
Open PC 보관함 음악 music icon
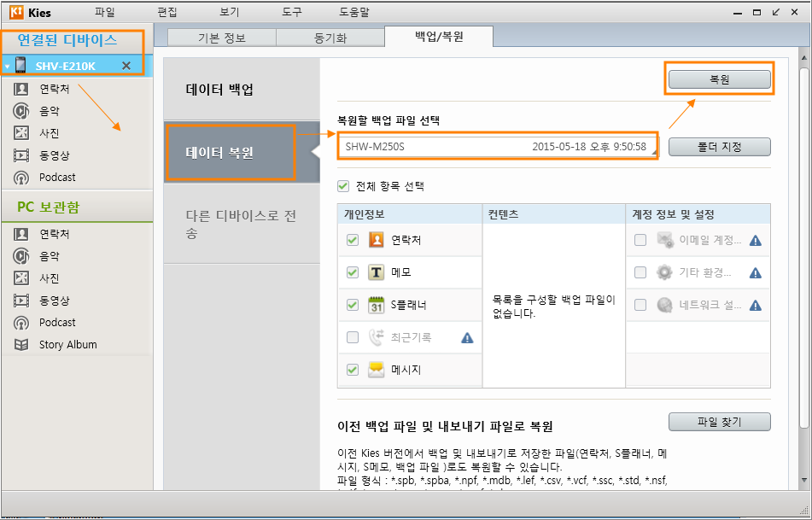click(x=21, y=256)
